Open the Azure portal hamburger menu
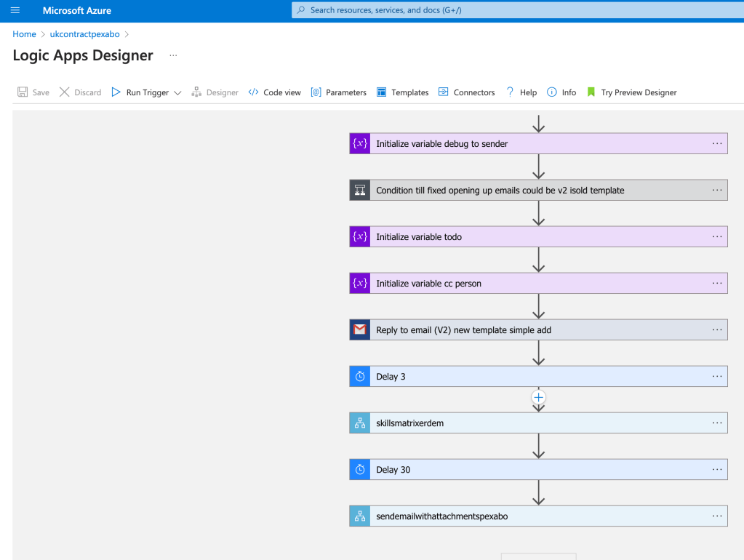Image resolution: width=744 pixels, height=560 pixels. [x=15, y=10]
